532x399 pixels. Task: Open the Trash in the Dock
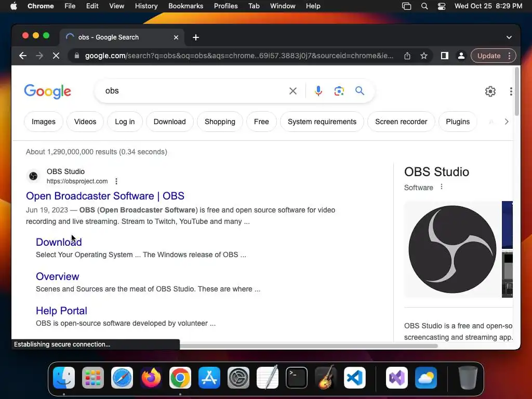point(468,378)
